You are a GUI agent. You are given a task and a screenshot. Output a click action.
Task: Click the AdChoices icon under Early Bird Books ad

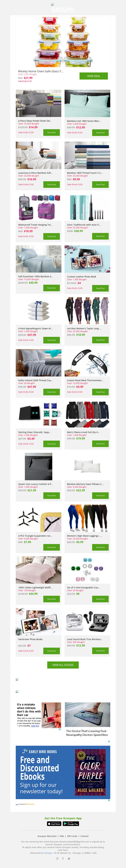tap(109, 801)
